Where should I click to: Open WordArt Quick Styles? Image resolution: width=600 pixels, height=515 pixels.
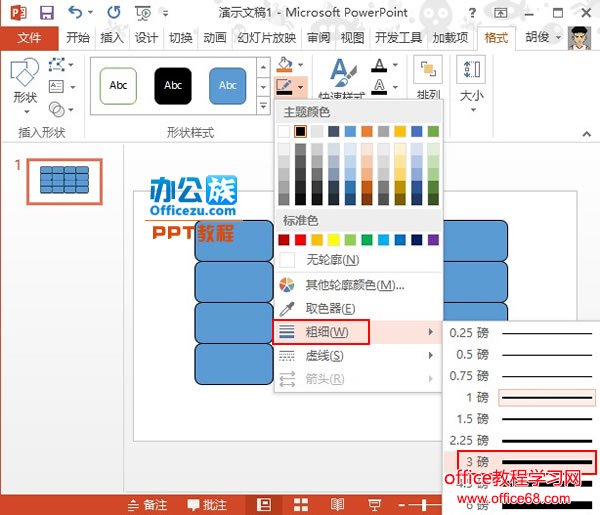point(341,78)
